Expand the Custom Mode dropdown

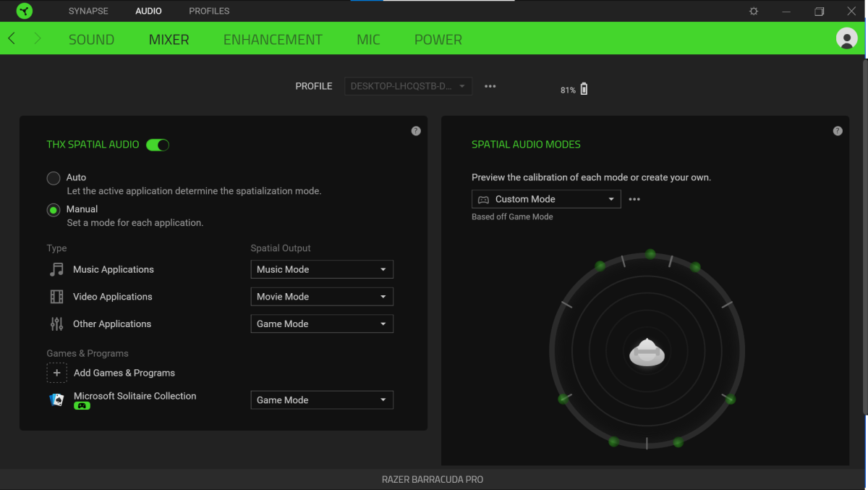[546, 199]
